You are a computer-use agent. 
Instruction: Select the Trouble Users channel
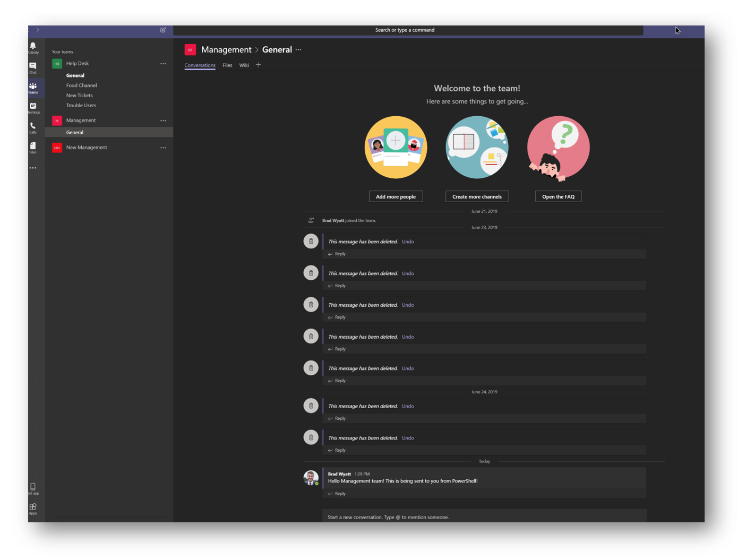81,106
